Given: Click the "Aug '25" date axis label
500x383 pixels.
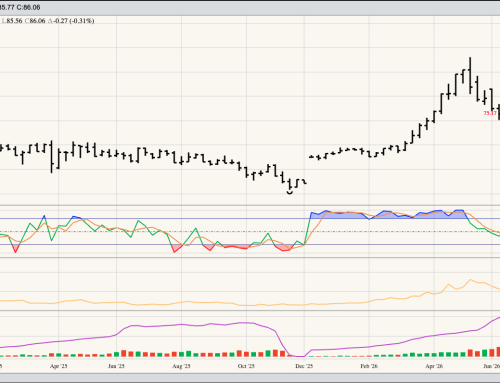Looking at the screenshot, I should tap(181, 366).
